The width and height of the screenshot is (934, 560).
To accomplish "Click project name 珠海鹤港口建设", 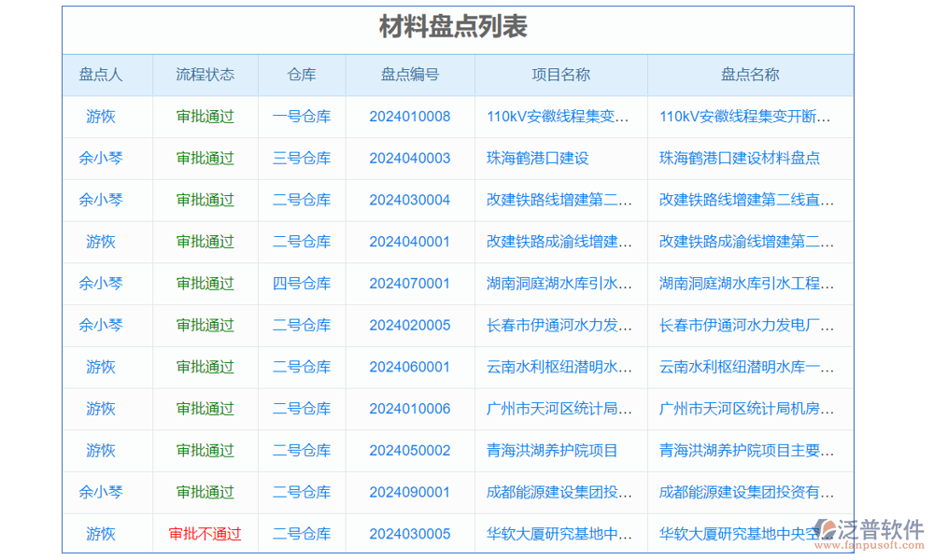I will coord(538,159).
